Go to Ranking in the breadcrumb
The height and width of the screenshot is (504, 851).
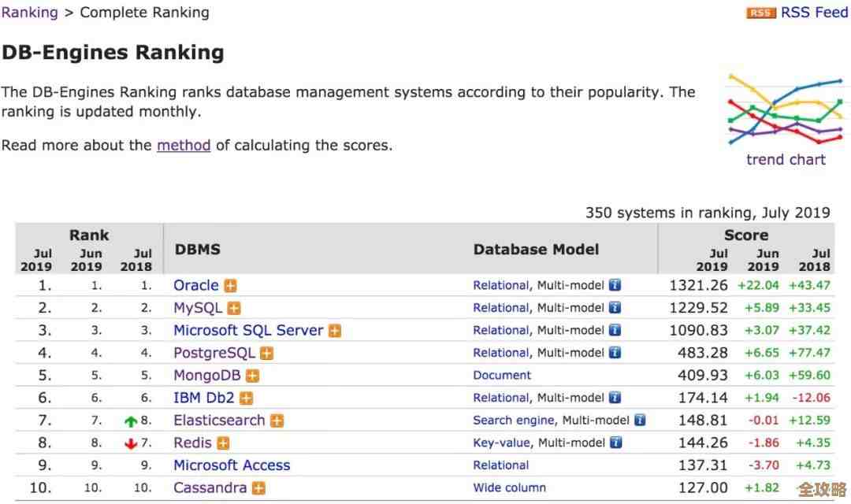pos(30,13)
